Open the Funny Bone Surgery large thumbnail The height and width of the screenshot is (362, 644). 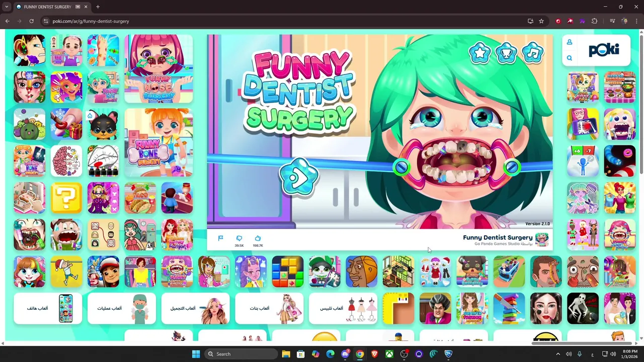click(158, 143)
